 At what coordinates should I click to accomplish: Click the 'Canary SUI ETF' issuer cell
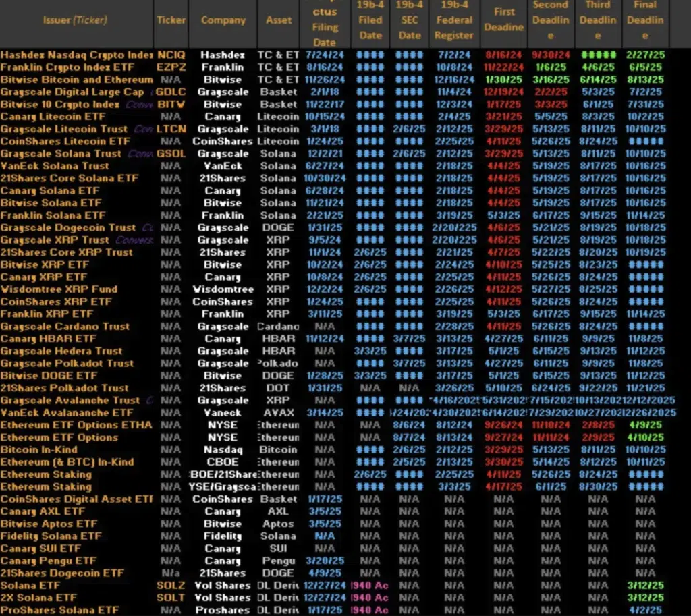click(40, 549)
